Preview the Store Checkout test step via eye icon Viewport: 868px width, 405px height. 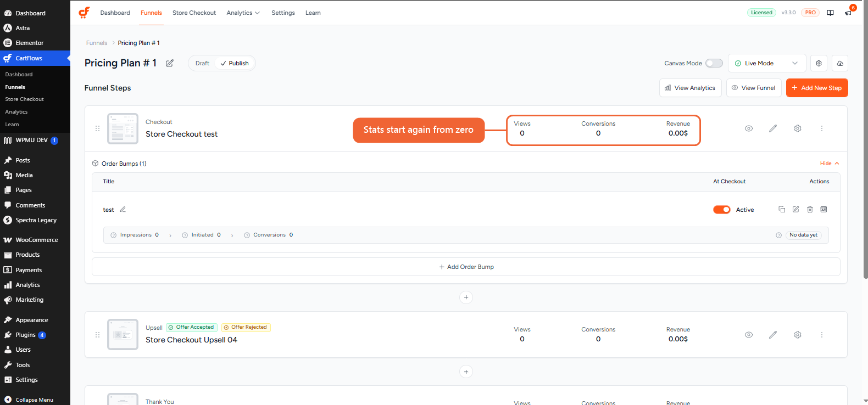(x=749, y=128)
